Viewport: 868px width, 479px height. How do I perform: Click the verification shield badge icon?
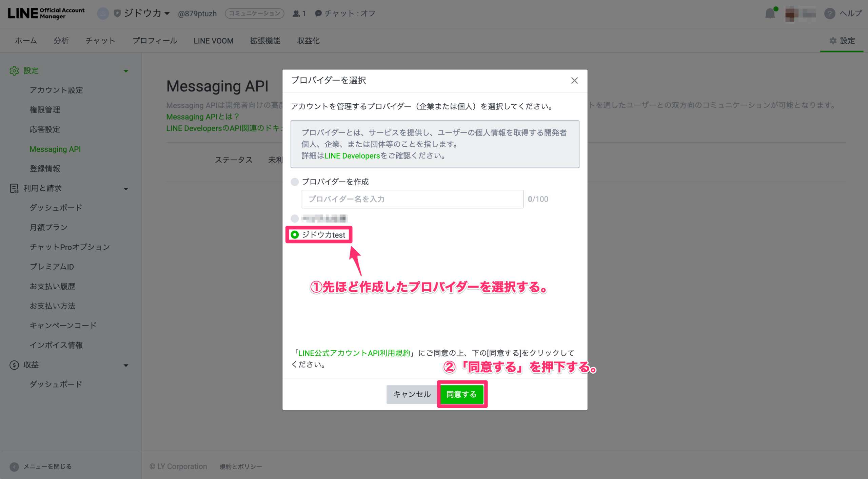coord(117,14)
